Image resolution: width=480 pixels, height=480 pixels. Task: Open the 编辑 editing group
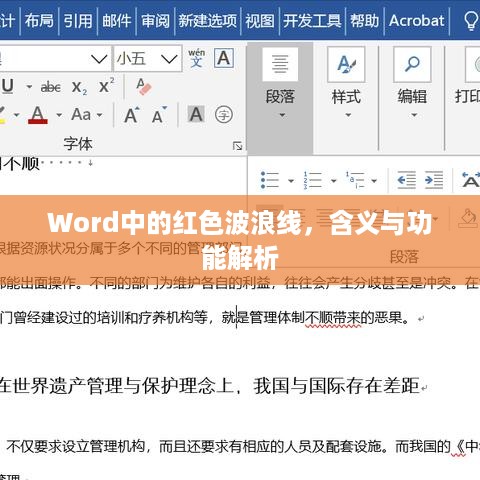412,83
